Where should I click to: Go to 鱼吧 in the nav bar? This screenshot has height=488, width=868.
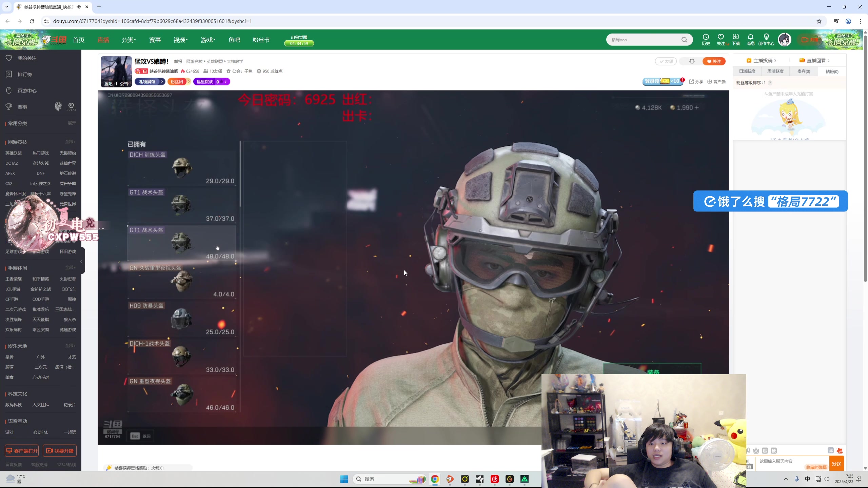(234, 40)
